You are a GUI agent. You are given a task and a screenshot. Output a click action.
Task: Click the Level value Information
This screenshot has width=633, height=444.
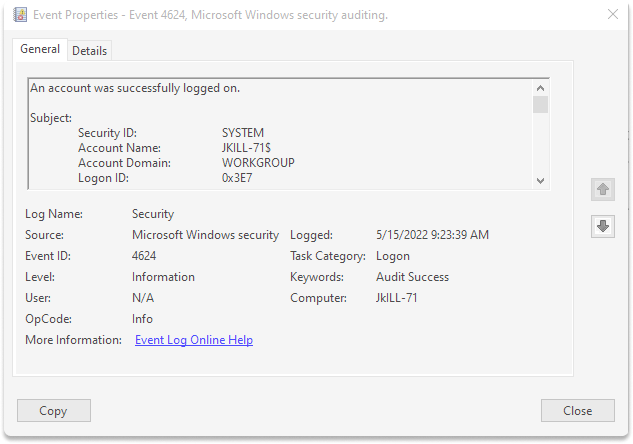point(163,277)
